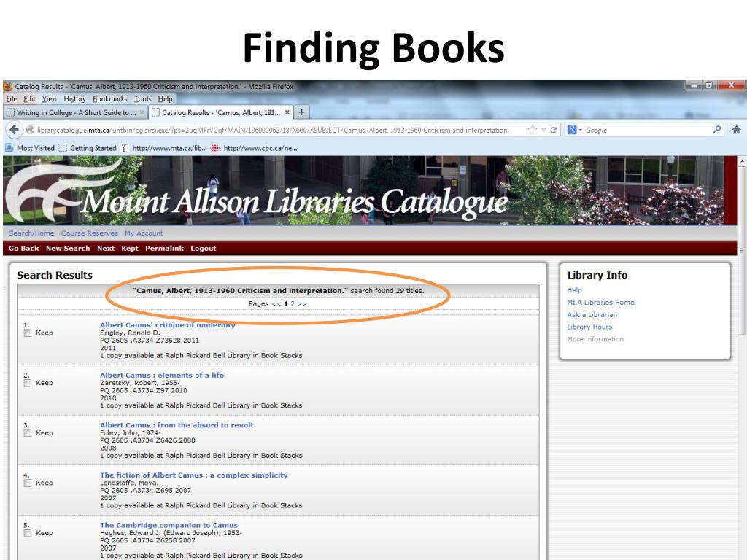The image size is (747, 560).
Task: Open the Kept list
Action: click(x=130, y=248)
